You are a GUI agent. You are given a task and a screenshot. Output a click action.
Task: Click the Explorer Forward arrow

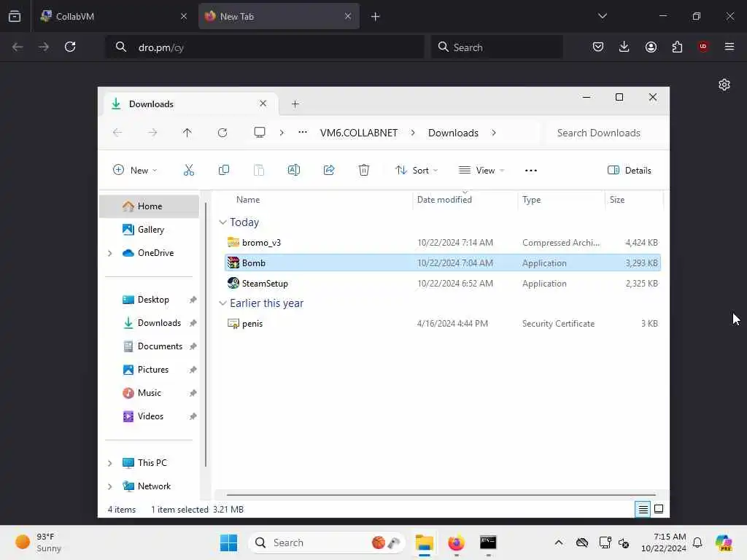(152, 133)
